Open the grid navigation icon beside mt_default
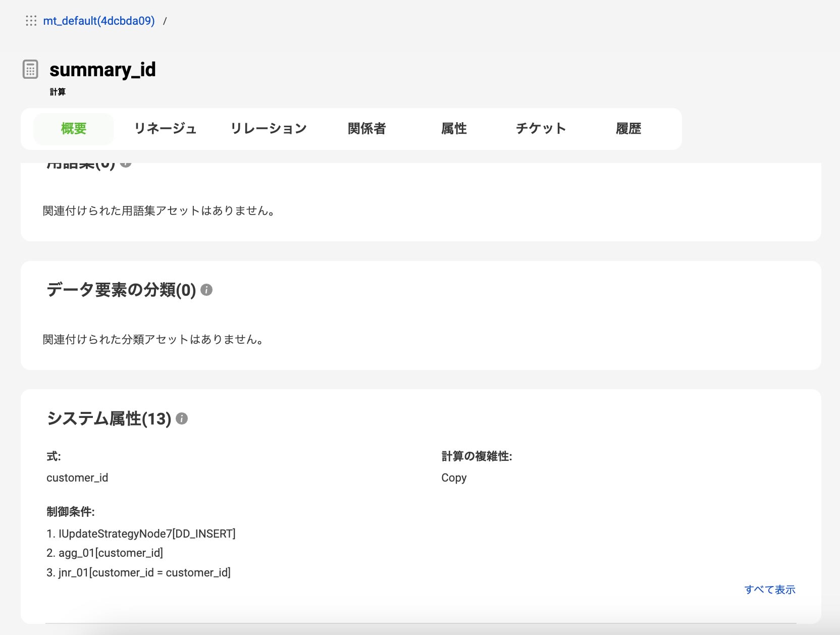 (x=31, y=21)
